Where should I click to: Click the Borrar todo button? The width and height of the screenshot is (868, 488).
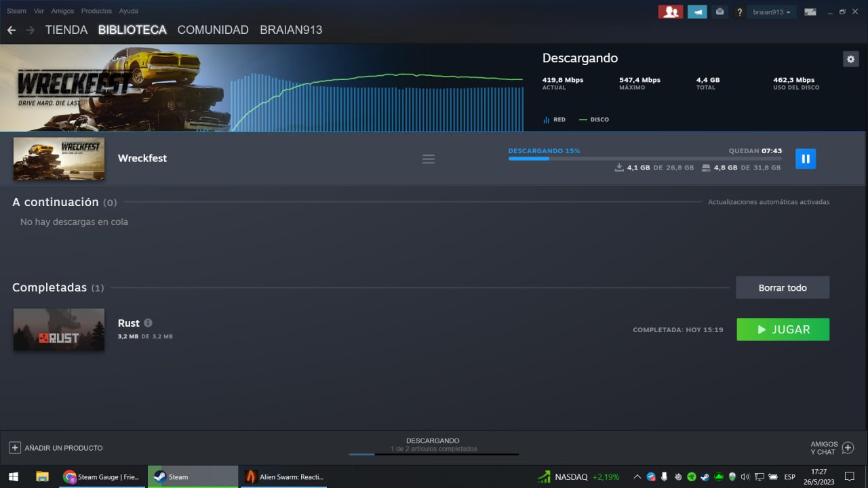point(783,287)
